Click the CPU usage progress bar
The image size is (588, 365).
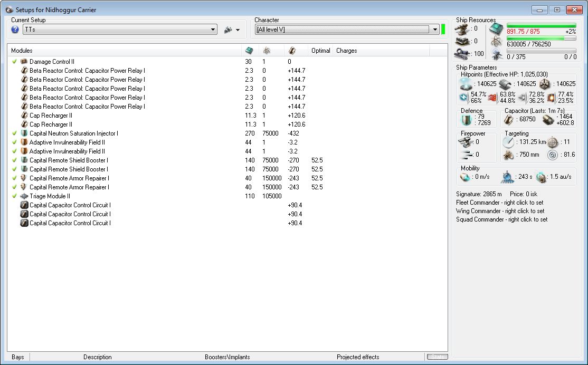click(541, 26)
